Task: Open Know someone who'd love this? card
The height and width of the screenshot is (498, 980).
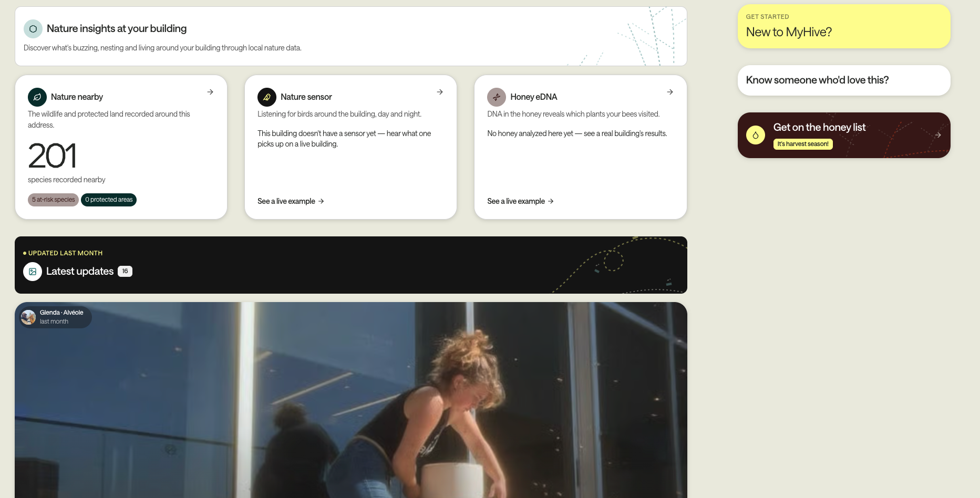Action: coord(844,80)
